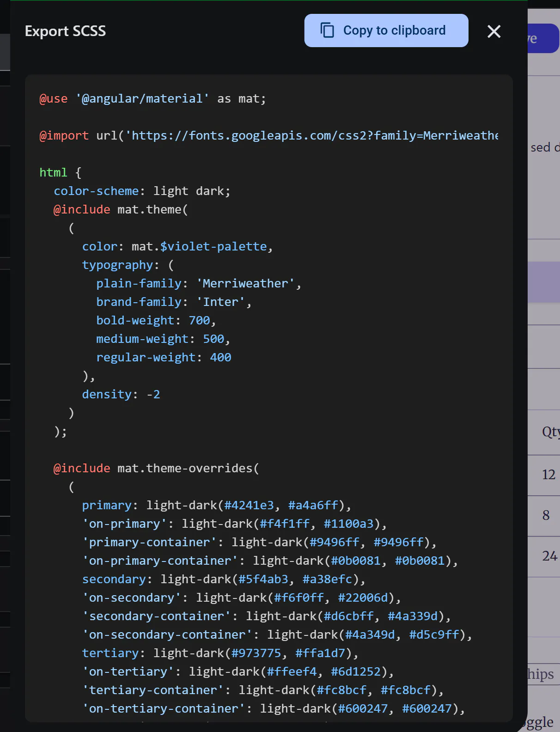Click the color-scheme: light dark line
560x732 pixels.
point(142,191)
